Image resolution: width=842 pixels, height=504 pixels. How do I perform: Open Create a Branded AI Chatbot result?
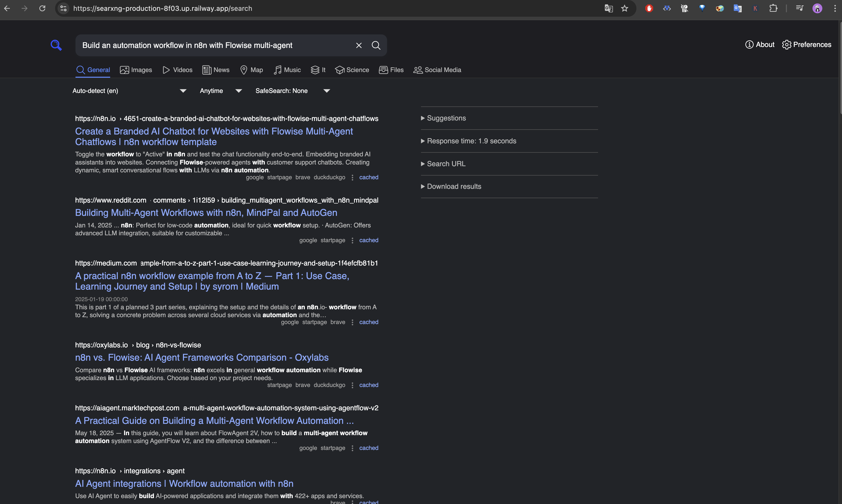click(x=214, y=136)
